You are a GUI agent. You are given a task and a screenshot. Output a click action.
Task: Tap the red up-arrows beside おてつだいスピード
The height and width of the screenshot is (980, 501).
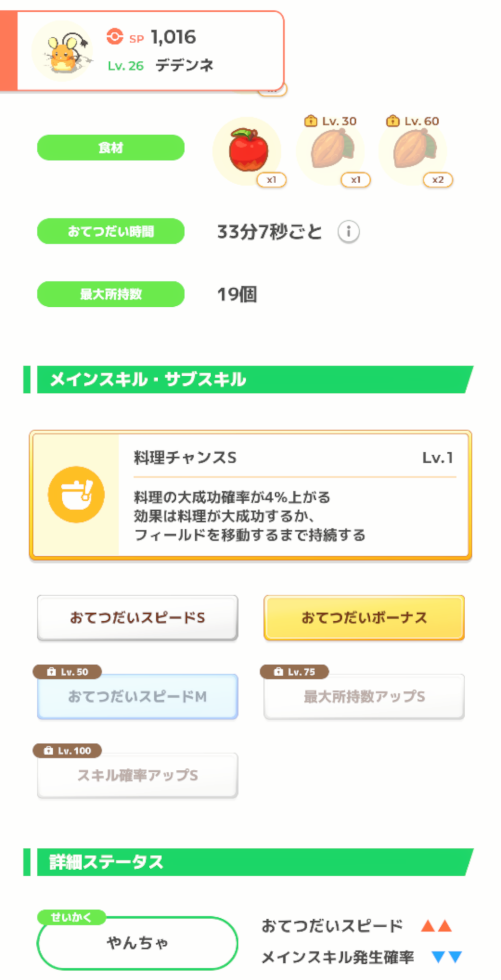(x=436, y=926)
